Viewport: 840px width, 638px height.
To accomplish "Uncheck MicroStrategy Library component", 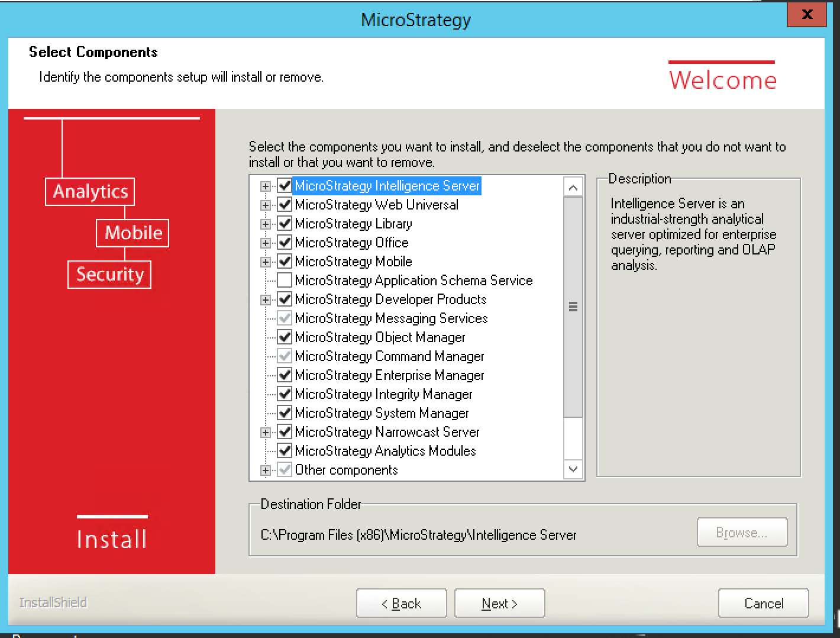I will pos(285,223).
